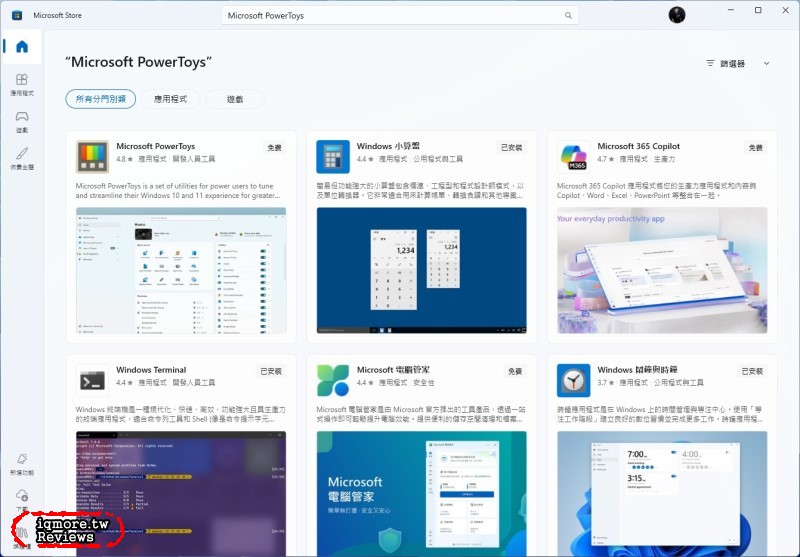Screen dimensions: 800x557
Task: Select the 遊戲 games filter tab
Action: click(235, 99)
